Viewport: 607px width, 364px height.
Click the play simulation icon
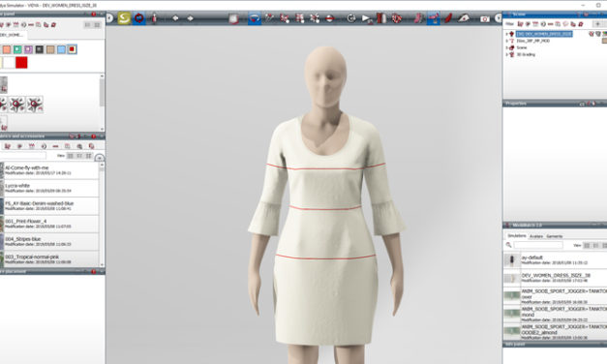point(366,18)
